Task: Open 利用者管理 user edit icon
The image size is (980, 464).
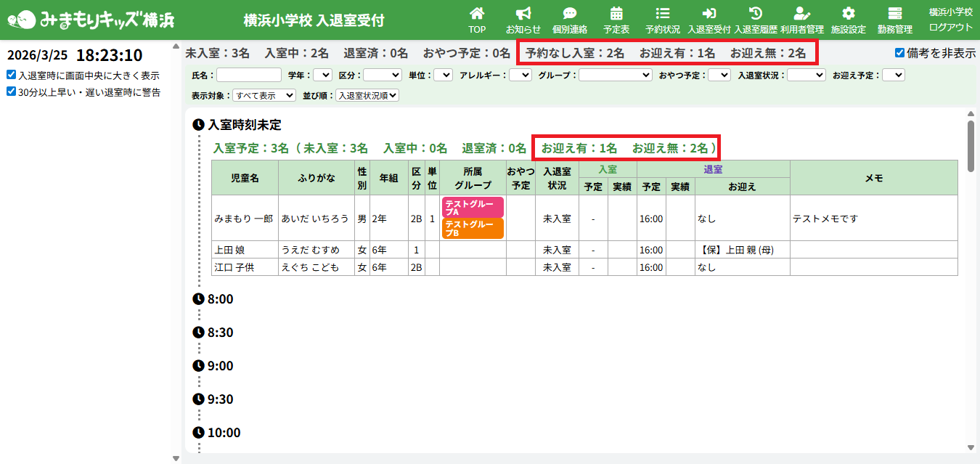Action: tap(801, 14)
